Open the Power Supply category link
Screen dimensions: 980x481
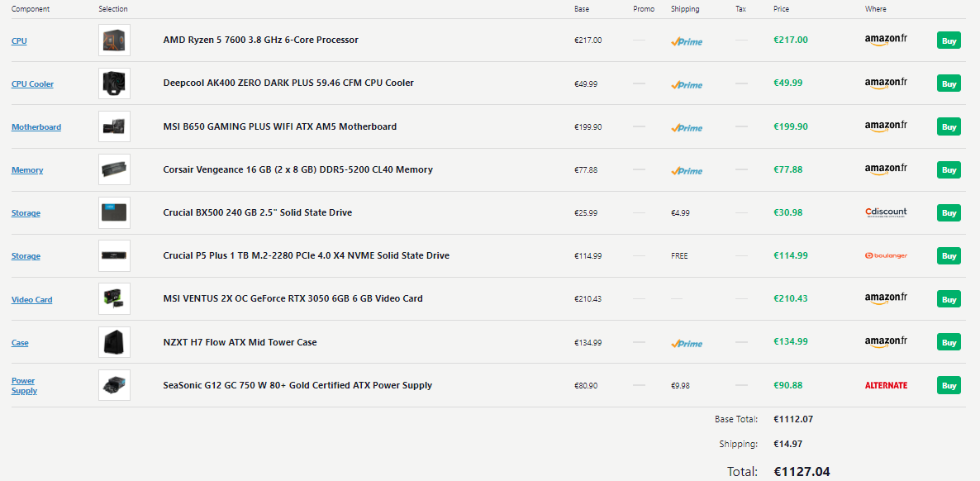(24, 386)
